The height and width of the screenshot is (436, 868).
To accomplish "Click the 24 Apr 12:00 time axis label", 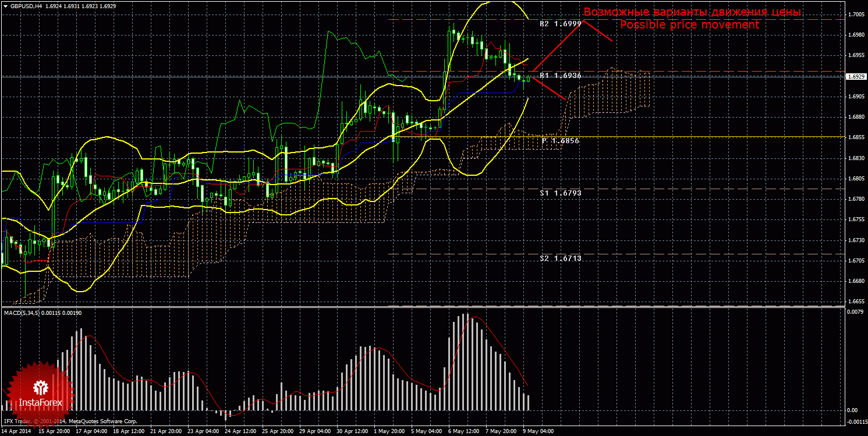I will coord(240,432).
